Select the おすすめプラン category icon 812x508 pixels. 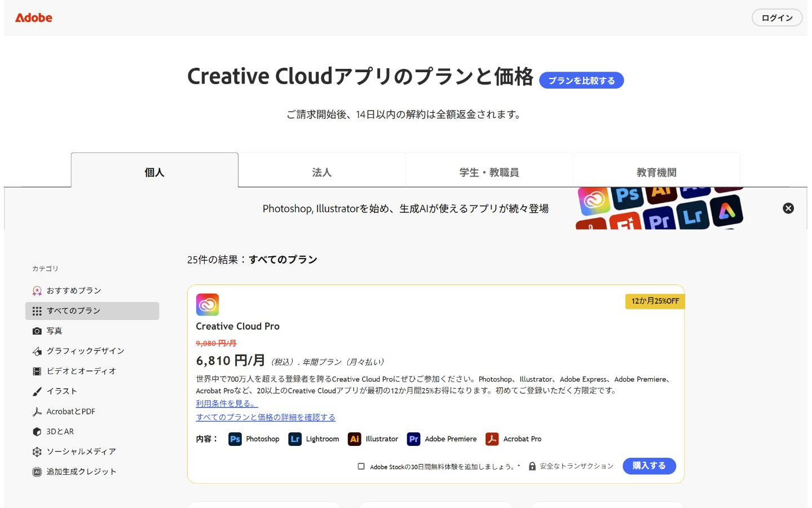37,291
